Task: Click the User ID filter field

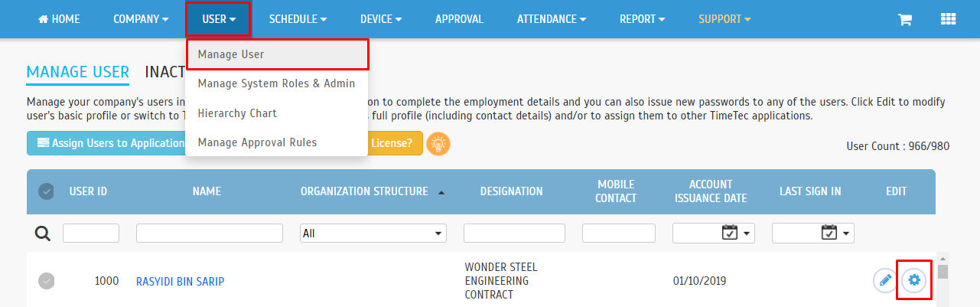Action: tap(91, 234)
